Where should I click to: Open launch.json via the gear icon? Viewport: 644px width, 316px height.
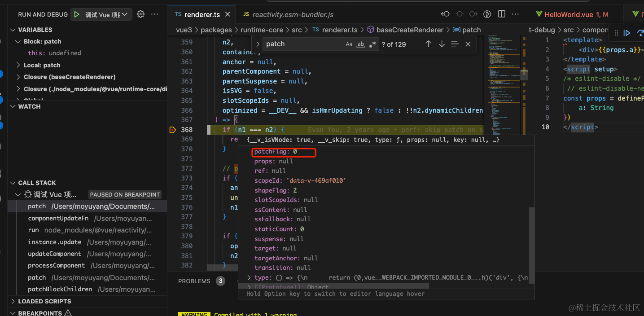(x=140, y=14)
